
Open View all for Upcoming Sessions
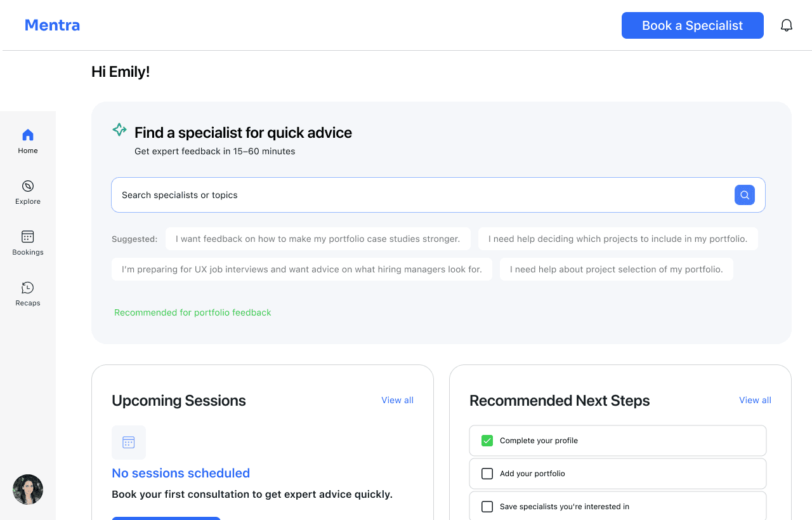(397, 400)
